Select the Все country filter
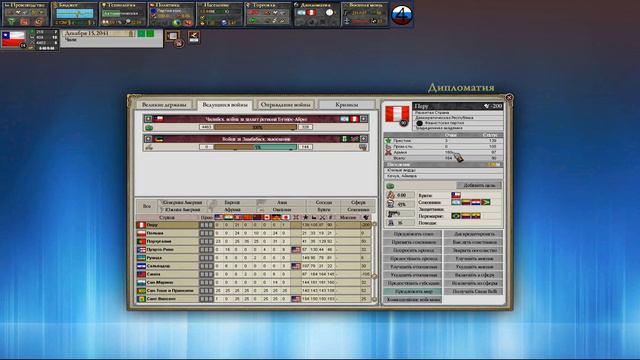Viewport: 640px width, 360px height. point(147,206)
